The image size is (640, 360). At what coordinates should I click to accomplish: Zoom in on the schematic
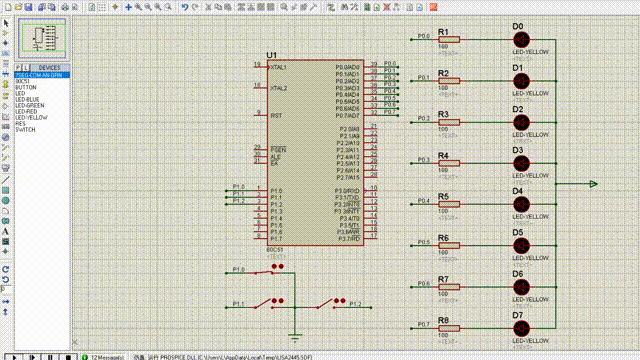pyautogui.click(x=138, y=7)
